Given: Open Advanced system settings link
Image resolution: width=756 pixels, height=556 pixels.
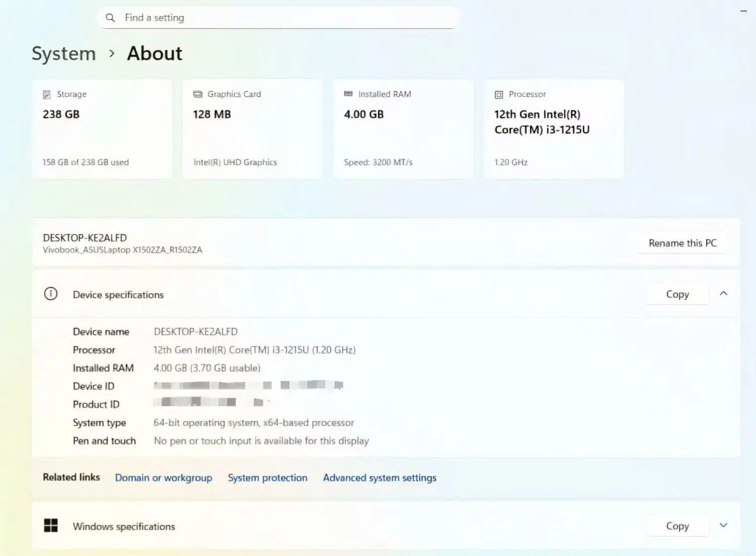Looking at the screenshot, I should click(380, 477).
